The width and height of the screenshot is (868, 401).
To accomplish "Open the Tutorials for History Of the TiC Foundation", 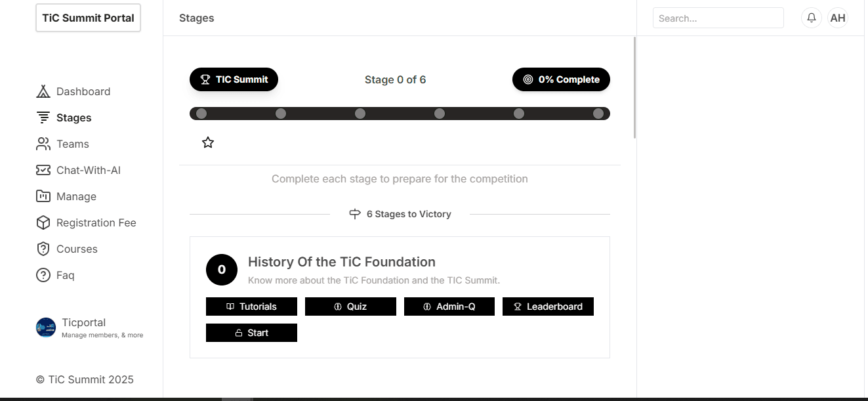I will (251, 306).
